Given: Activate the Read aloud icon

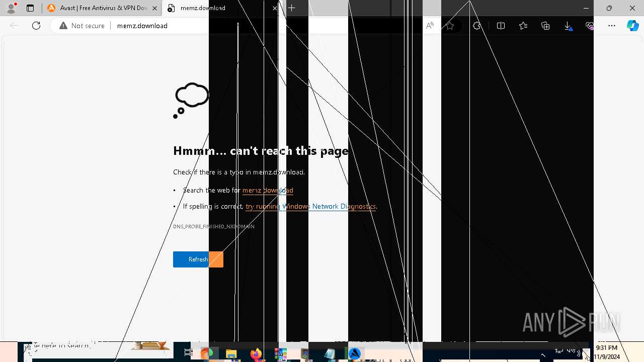Looking at the screenshot, I should (x=429, y=26).
